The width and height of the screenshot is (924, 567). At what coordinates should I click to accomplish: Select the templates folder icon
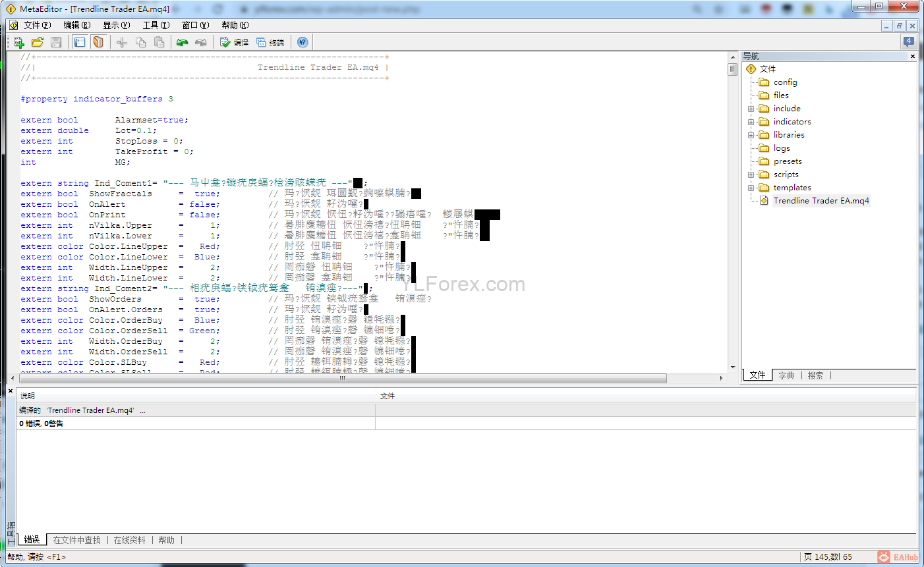point(764,188)
